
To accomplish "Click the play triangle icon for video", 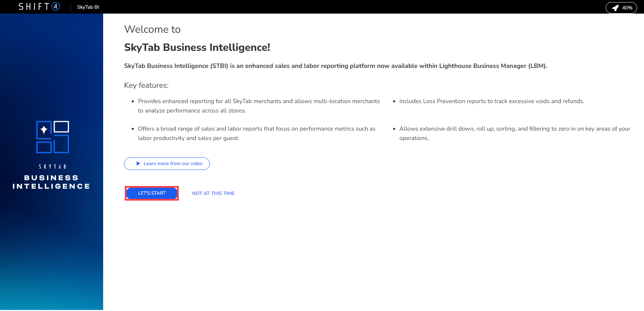I will click(x=138, y=164).
